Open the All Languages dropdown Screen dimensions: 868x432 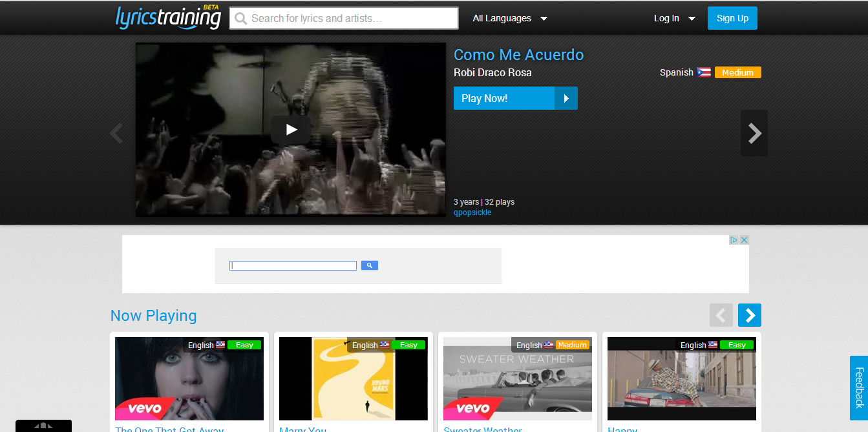coord(510,18)
